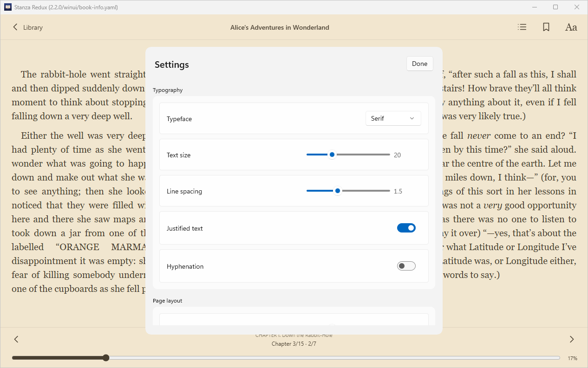
Task: Click the Line spacing value 1.5
Action: [398, 191]
